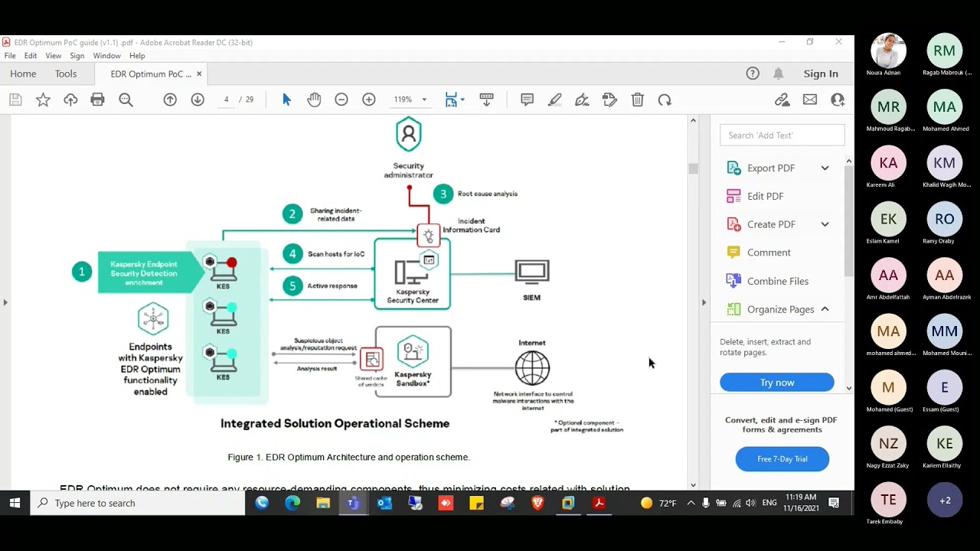Save the PDF file with the floppy disk icon
980x551 pixels.
tap(15, 99)
